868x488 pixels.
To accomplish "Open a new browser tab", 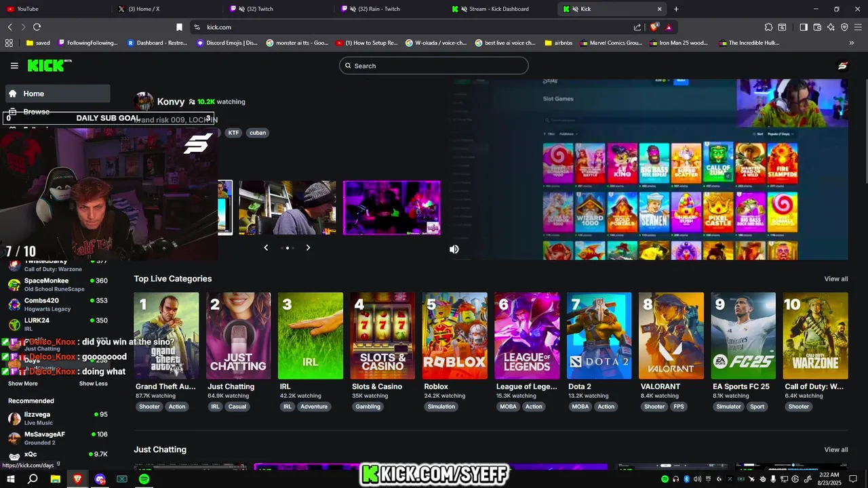I will [676, 9].
